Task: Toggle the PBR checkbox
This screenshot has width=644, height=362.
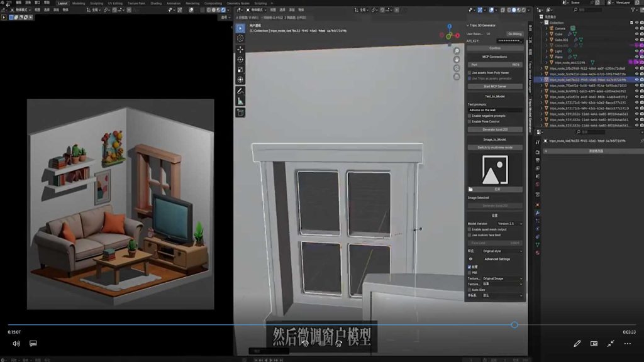Action: (x=469, y=273)
